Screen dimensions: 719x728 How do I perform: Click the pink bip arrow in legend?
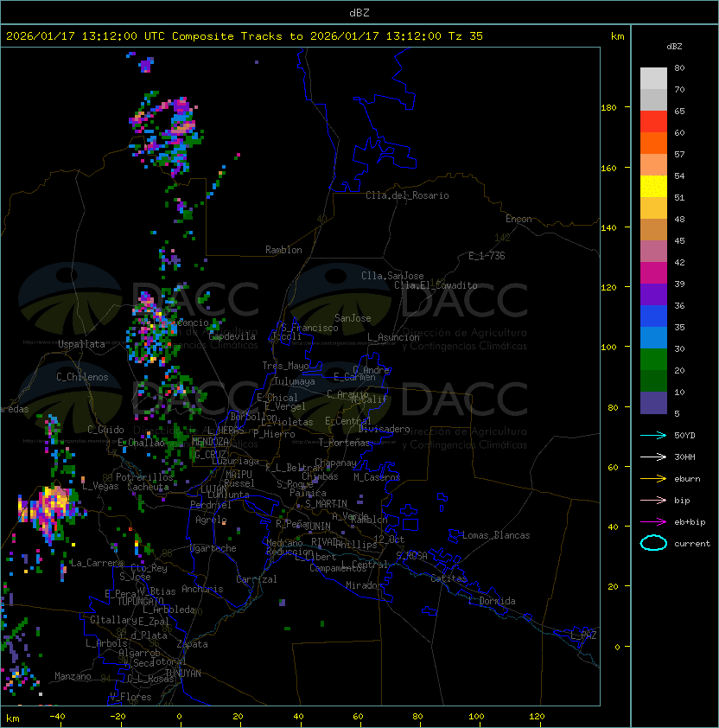click(x=653, y=500)
